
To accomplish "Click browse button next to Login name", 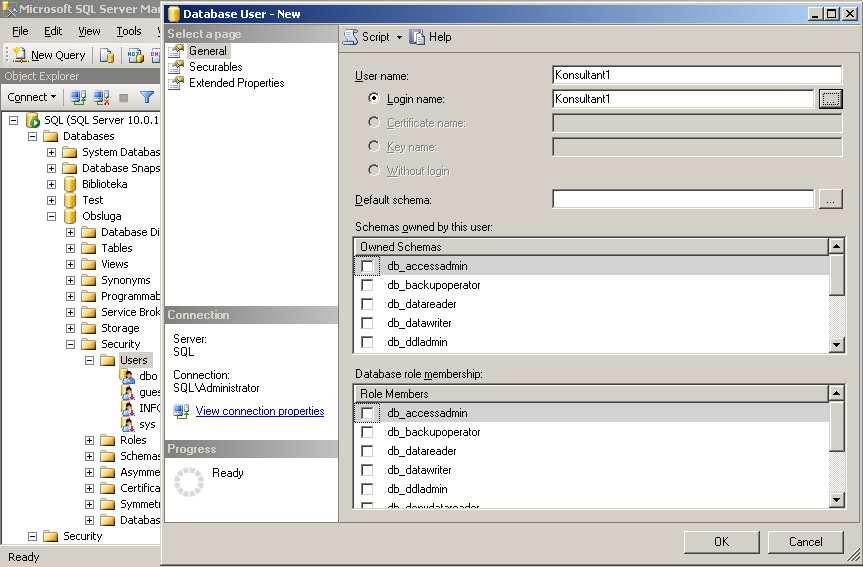I will [831, 99].
